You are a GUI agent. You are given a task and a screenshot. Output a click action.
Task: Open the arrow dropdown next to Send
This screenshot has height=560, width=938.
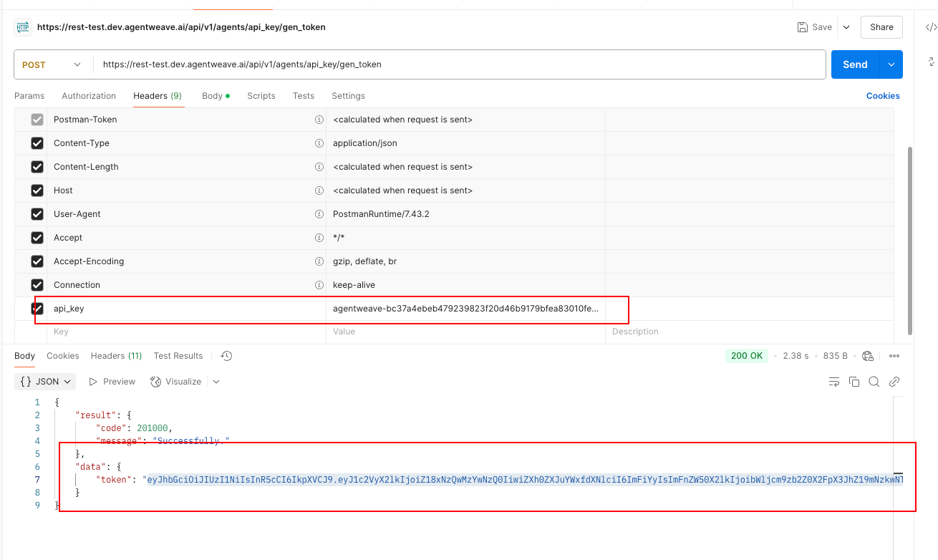[x=891, y=64]
